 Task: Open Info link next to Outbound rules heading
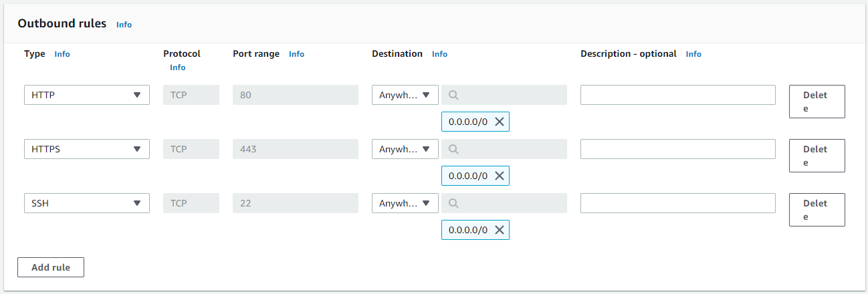click(x=124, y=25)
